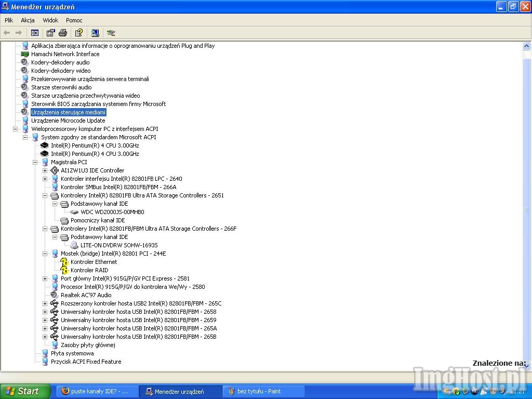Select 'Procesor Intel(R) 915G/P/GV do kontrolera We/Wy'
This screenshot has height=399, width=532.
132,287
